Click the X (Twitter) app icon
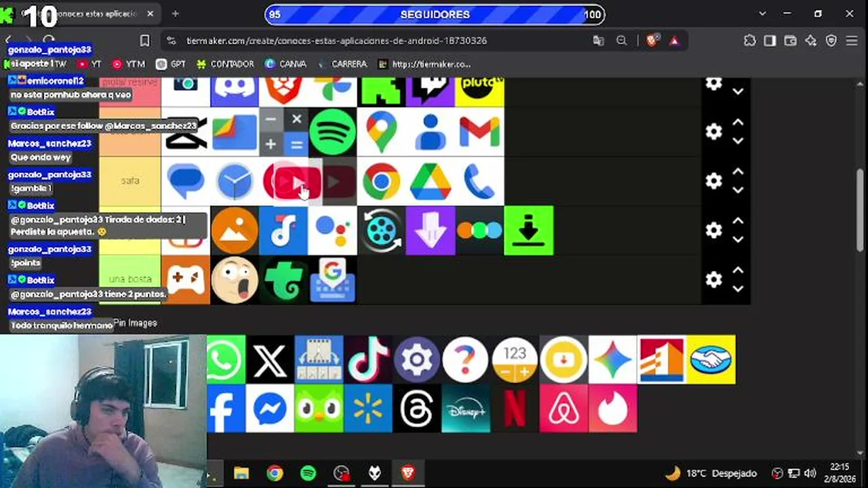Image resolution: width=868 pixels, height=488 pixels. coord(270,359)
